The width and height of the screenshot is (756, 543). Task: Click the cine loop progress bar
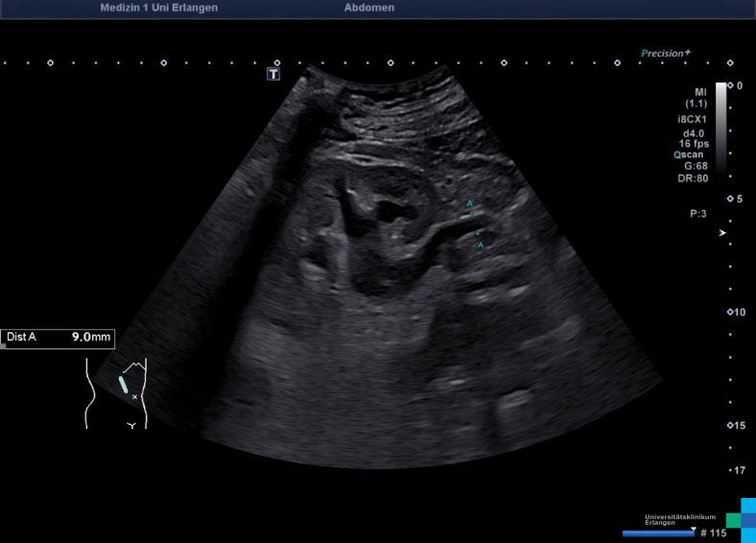658,532
